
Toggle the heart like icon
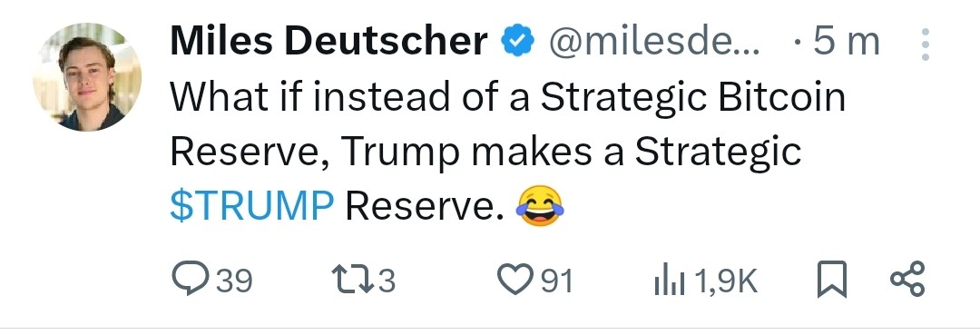515,280
